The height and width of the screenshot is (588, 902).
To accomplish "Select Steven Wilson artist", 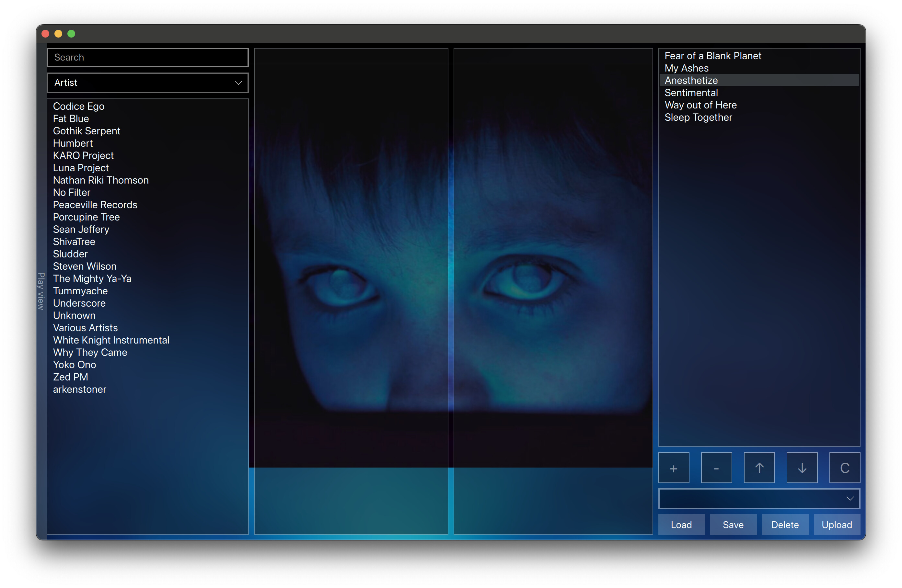I will (x=85, y=266).
